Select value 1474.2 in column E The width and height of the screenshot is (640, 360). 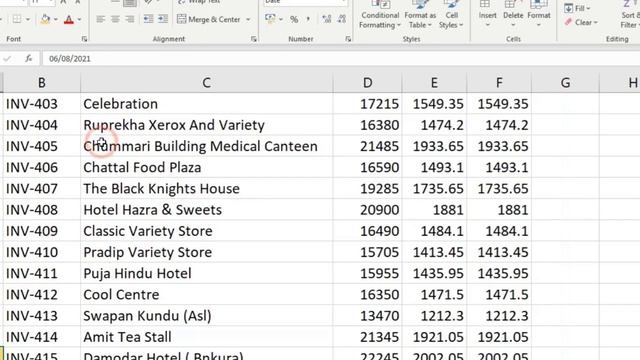click(x=434, y=125)
